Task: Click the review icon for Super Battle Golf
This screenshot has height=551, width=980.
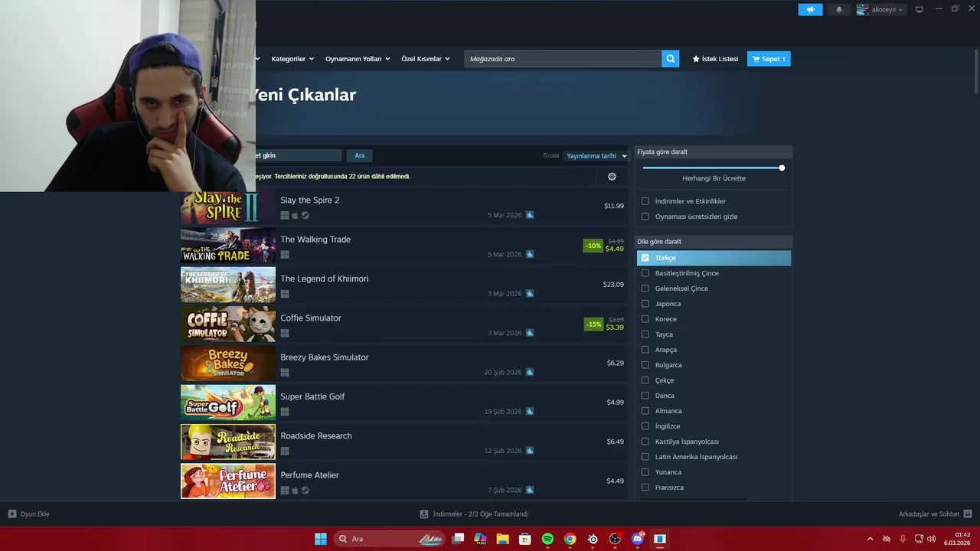Action: click(530, 412)
